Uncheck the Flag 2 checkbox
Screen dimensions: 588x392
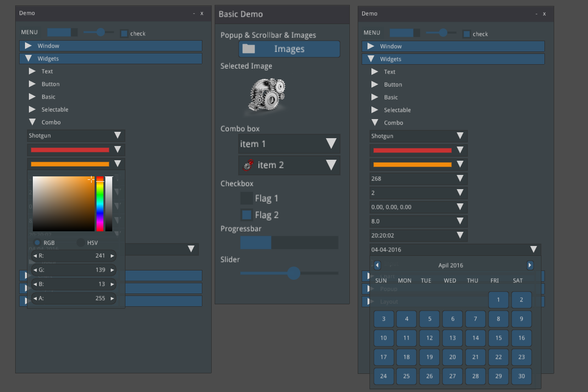click(x=246, y=215)
